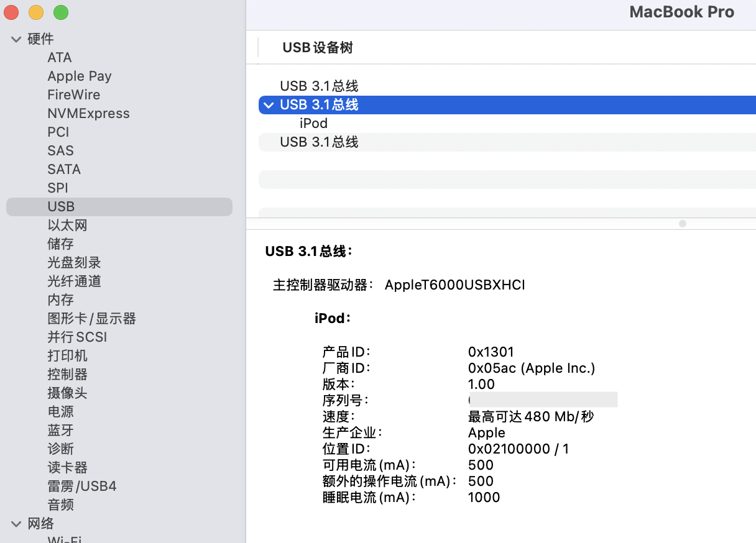Image resolution: width=756 pixels, height=543 pixels.
Task: Click the USB设备树 column header
Action: coord(318,48)
